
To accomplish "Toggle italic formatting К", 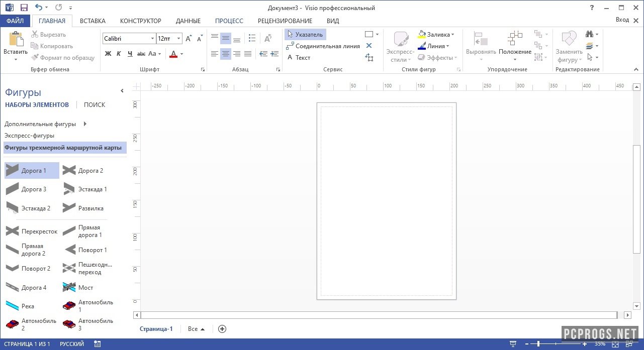I will pos(119,54).
